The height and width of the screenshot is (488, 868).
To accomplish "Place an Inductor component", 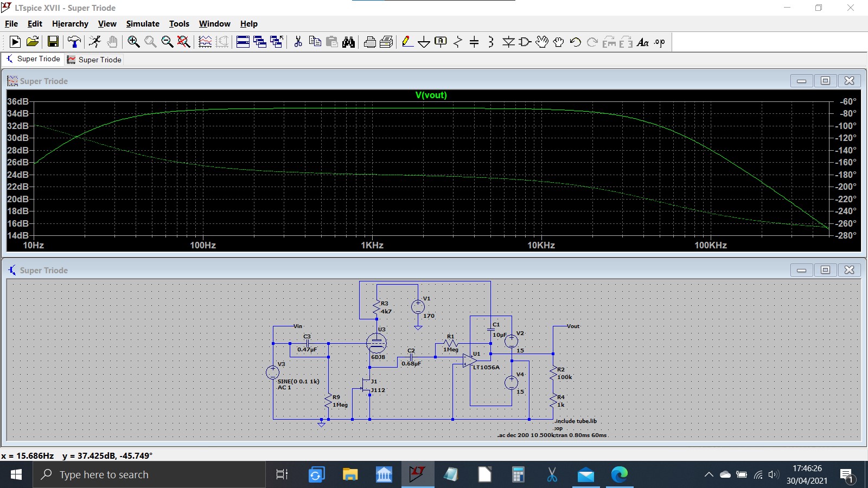I will (491, 42).
